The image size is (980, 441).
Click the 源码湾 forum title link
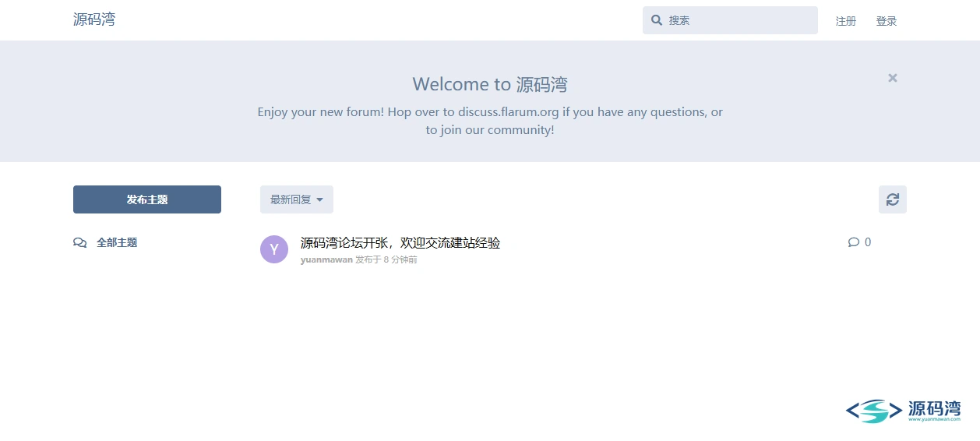[x=94, y=19]
